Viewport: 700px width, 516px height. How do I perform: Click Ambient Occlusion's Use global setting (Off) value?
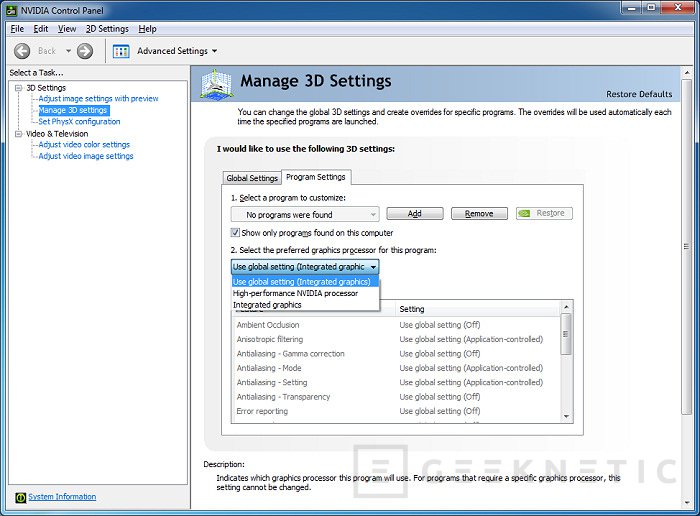440,325
